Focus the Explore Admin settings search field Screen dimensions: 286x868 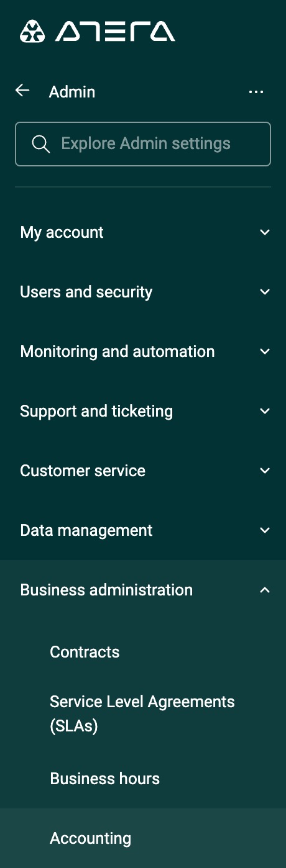(143, 144)
